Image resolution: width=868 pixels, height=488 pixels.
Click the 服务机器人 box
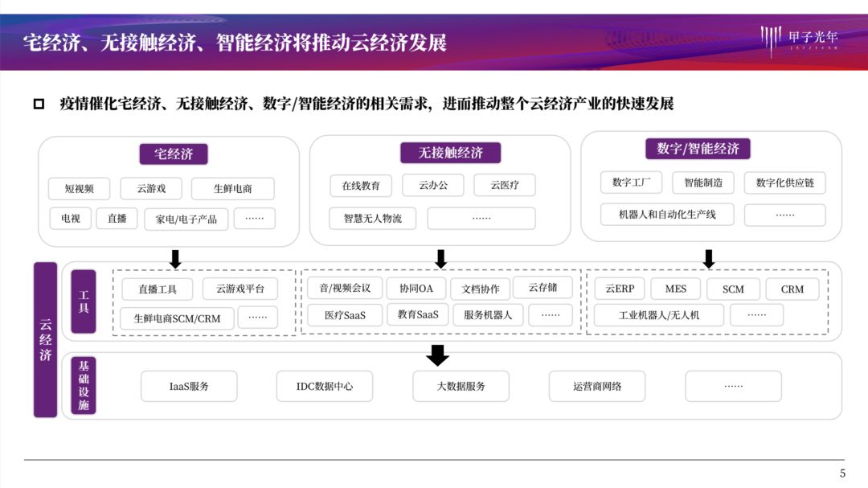pyautogui.click(x=489, y=315)
